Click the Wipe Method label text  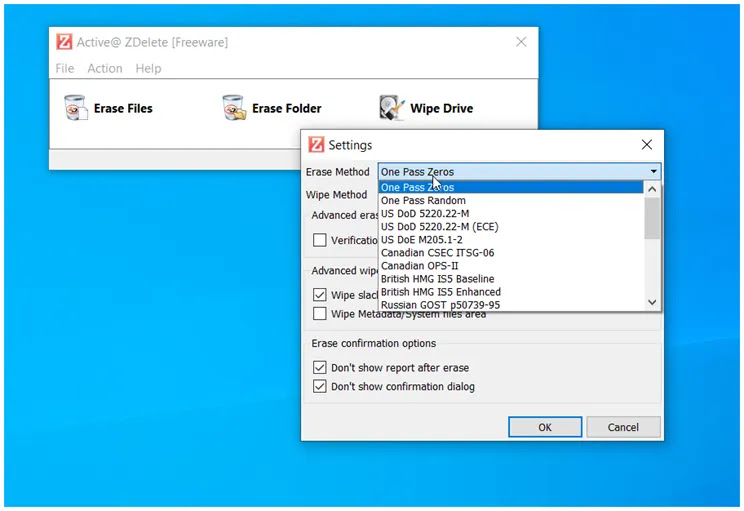point(336,195)
